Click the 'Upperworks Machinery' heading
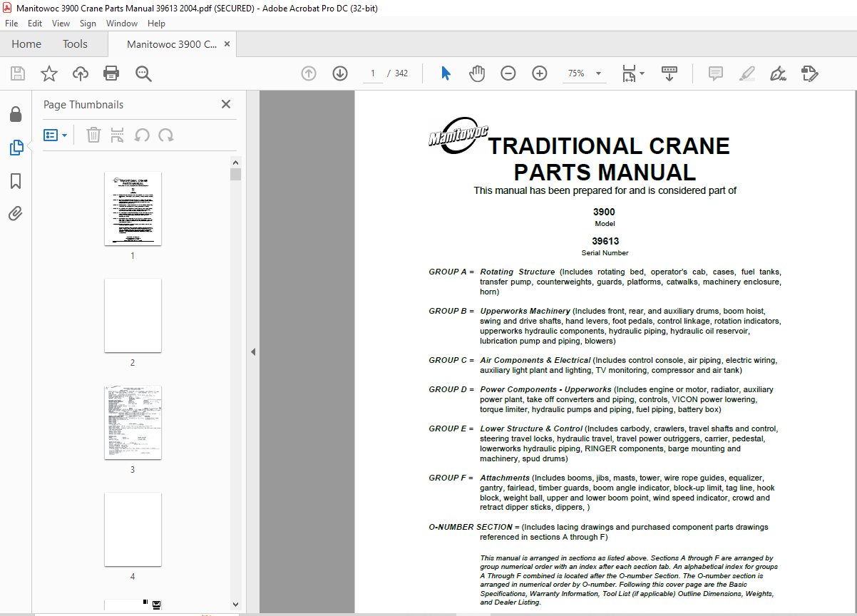The height and width of the screenshot is (616, 857). (525, 311)
